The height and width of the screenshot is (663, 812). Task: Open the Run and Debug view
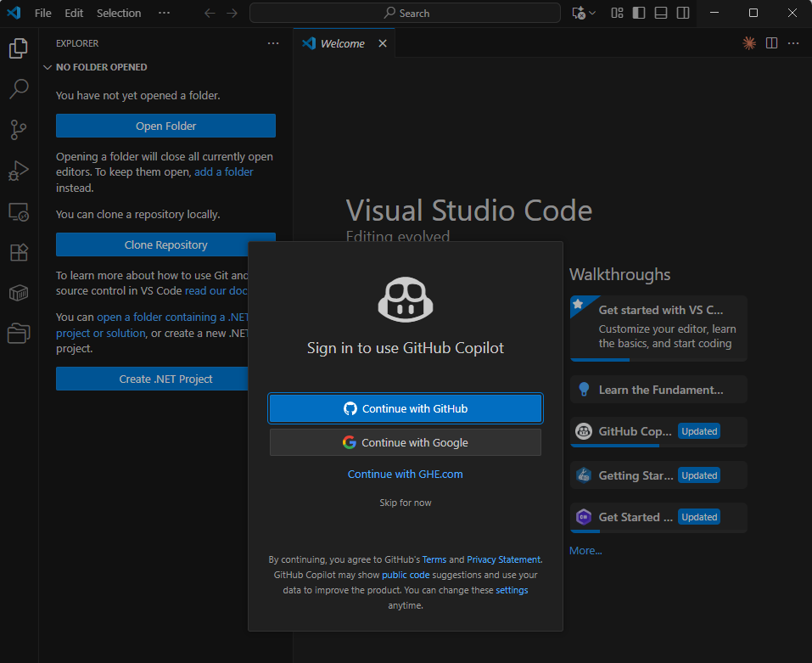coord(19,171)
